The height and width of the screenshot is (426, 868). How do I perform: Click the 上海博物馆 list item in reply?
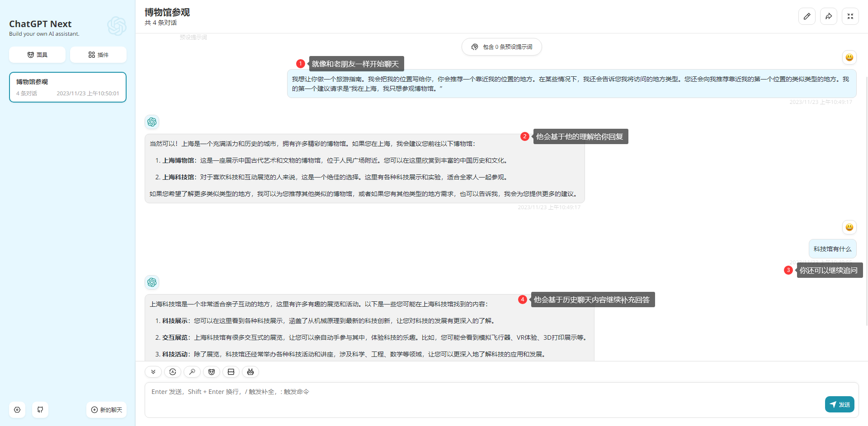click(336, 160)
